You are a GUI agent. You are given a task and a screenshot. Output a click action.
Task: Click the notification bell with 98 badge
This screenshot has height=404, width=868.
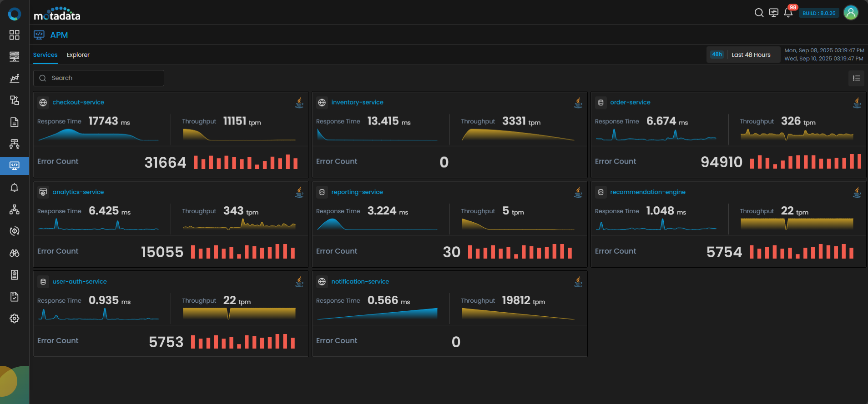(788, 13)
